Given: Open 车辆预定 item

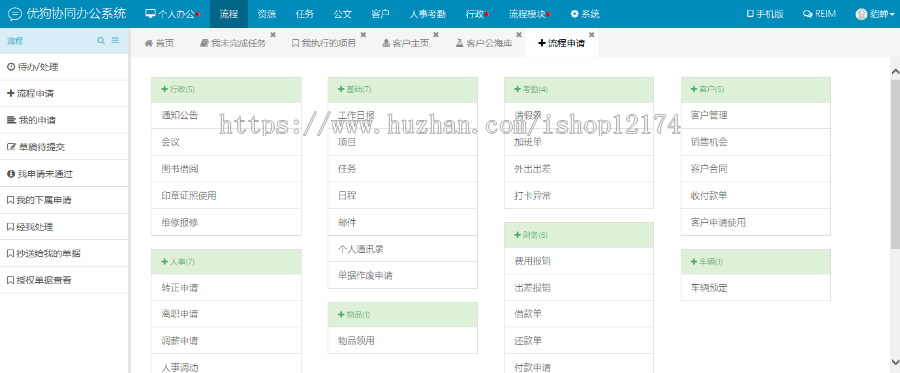Looking at the screenshot, I should click(x=756, y=287).
